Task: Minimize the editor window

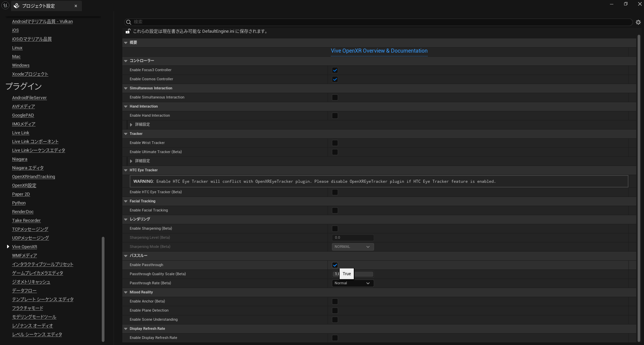Action: point(611,4)
